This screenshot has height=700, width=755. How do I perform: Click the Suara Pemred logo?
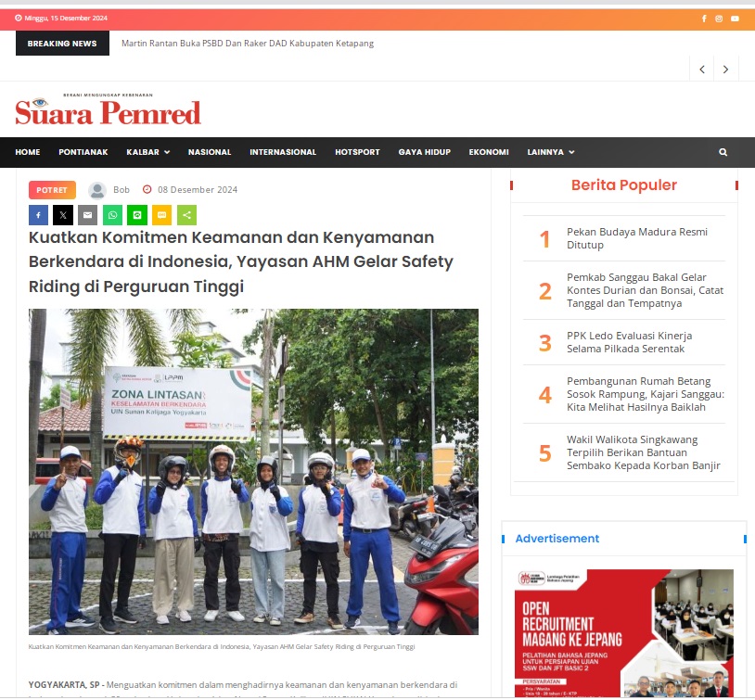[x=108, y=109]
